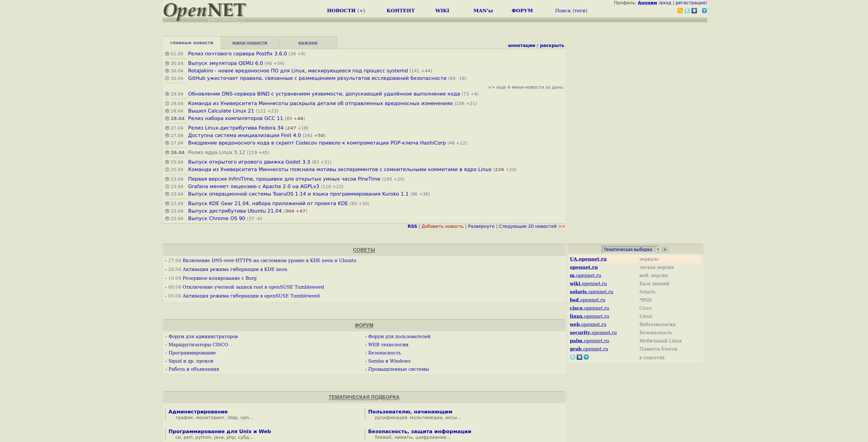Click the icon before the Godot 3.3 news
Image resolution: width=868 pixels, height=442 pixels.
pos(167,162)
